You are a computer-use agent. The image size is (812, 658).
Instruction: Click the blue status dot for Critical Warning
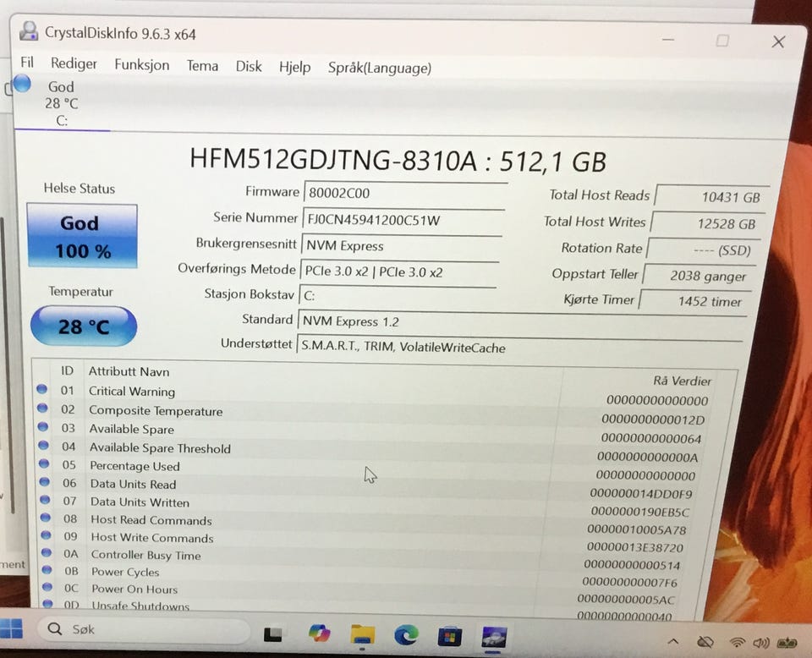pyautogui.click(x=42, y=389)
